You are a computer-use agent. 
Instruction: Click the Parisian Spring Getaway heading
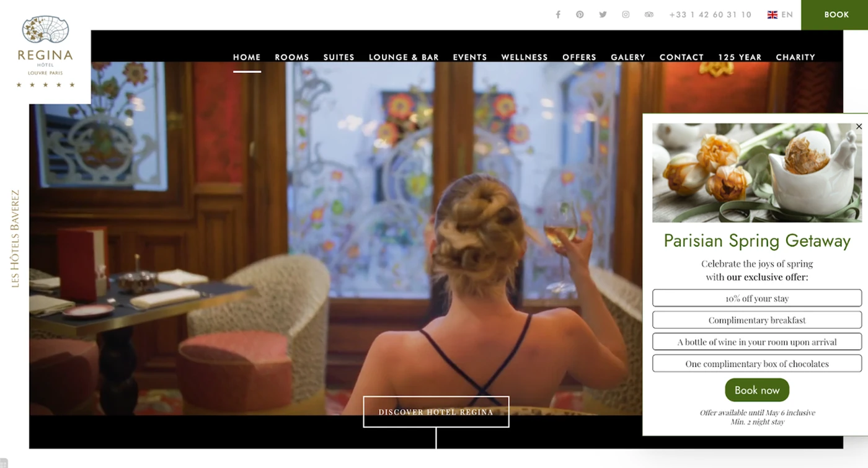point(757,241)
